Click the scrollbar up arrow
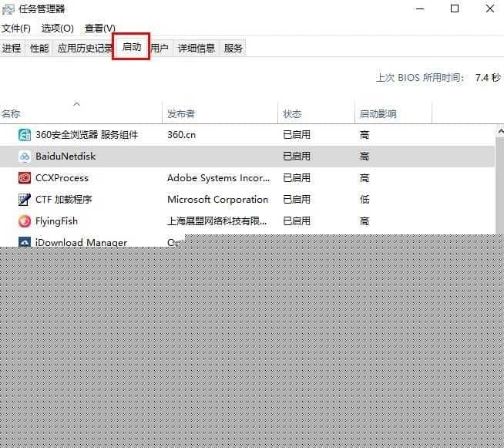This screenshot has width=504, height=448. click(500, 131)
